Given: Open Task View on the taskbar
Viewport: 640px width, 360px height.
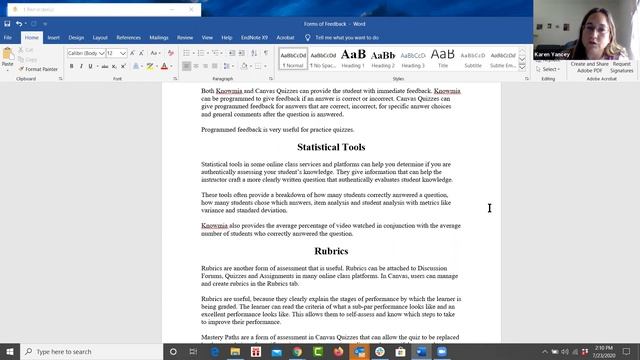Looking at the screenshot, I should [x=193, y=351].
